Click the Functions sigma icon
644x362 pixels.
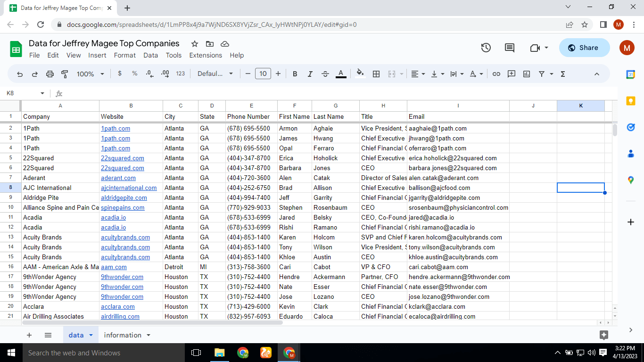click(563, 74)
